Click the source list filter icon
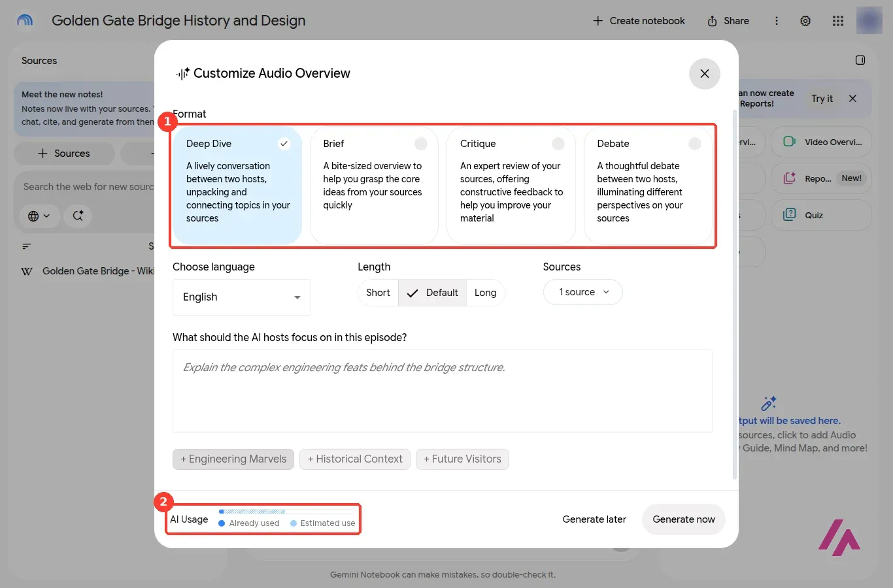Viewport: 893px width, 588px height. (27, 246)
